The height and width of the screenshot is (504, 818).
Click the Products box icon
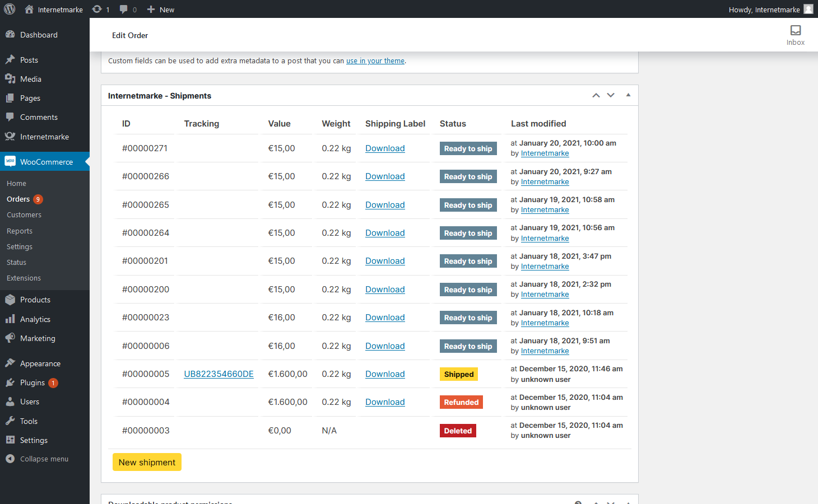pos(10,300)
